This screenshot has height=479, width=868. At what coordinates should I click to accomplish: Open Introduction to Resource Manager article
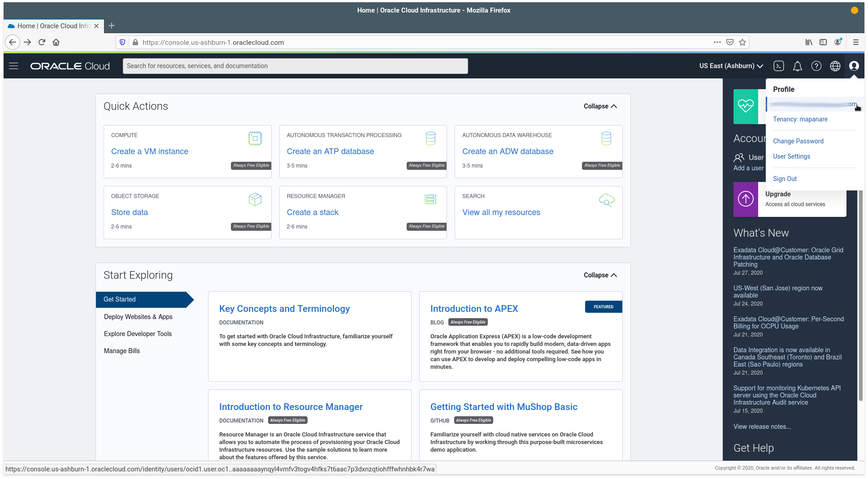291,407
